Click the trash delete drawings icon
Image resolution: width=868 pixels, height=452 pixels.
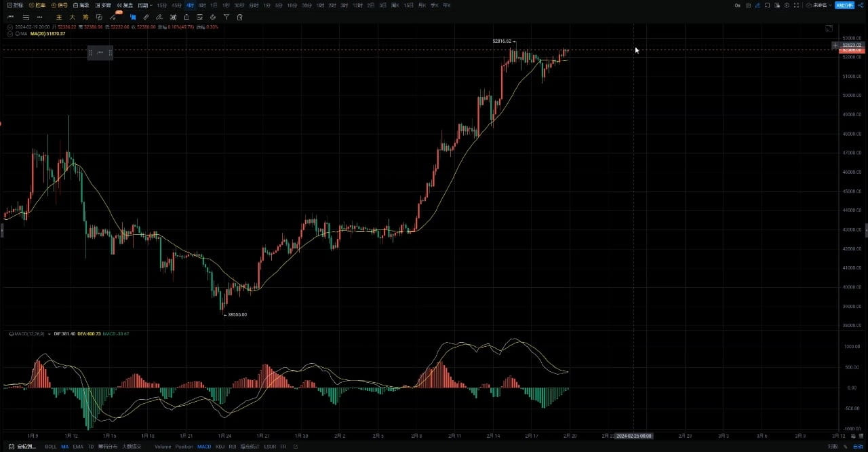click(x=239, y=17)
